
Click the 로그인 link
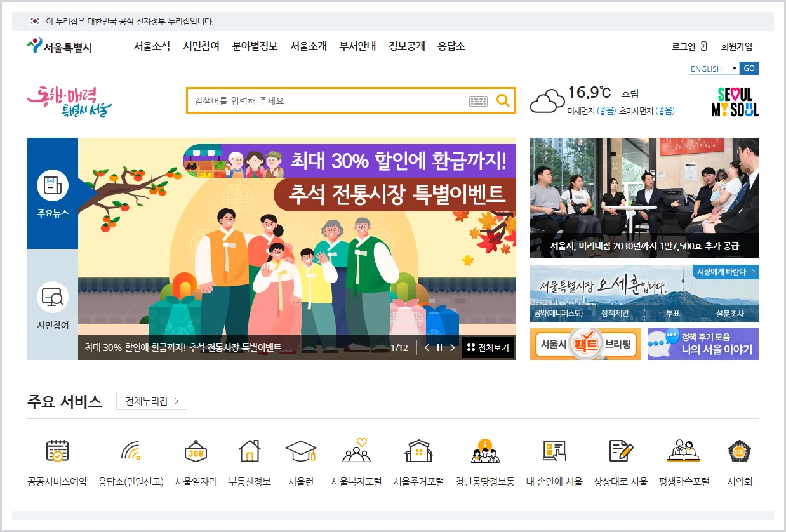point(683,46)
